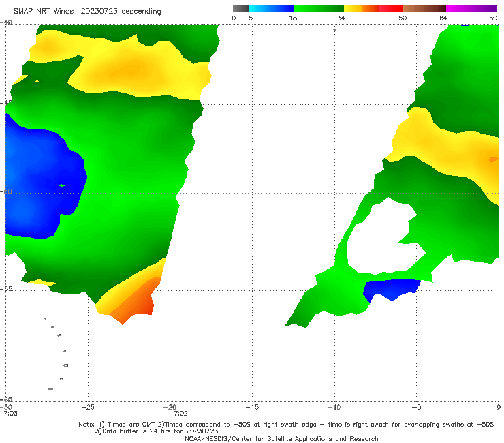This screenshot has width=504, height=443.
Task: Click the 'Data buffer is 24 hrs' note
Action: point(157,431)
